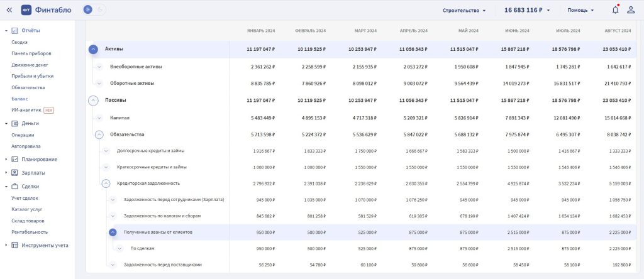Expand Внеоборотные активы row chevron
644x279 pixels.
99,67
